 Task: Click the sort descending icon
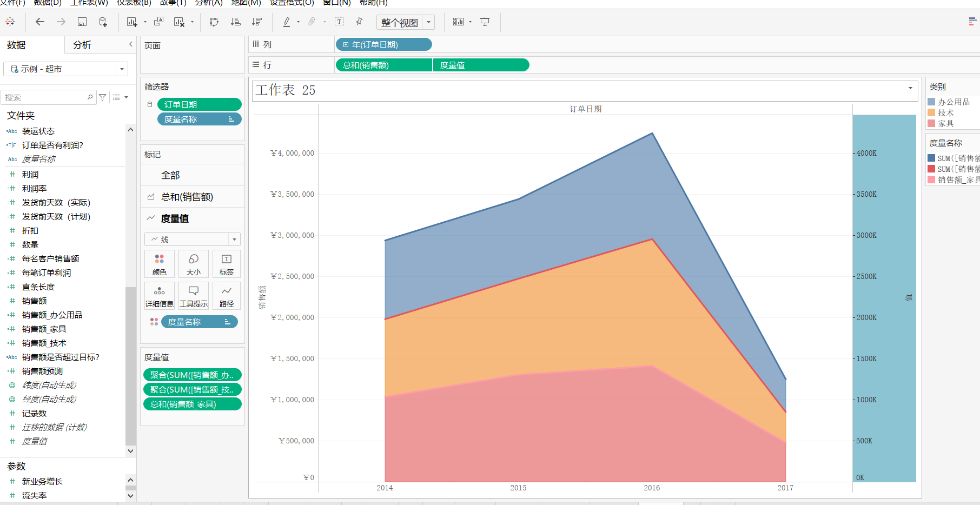pos(257,22)
